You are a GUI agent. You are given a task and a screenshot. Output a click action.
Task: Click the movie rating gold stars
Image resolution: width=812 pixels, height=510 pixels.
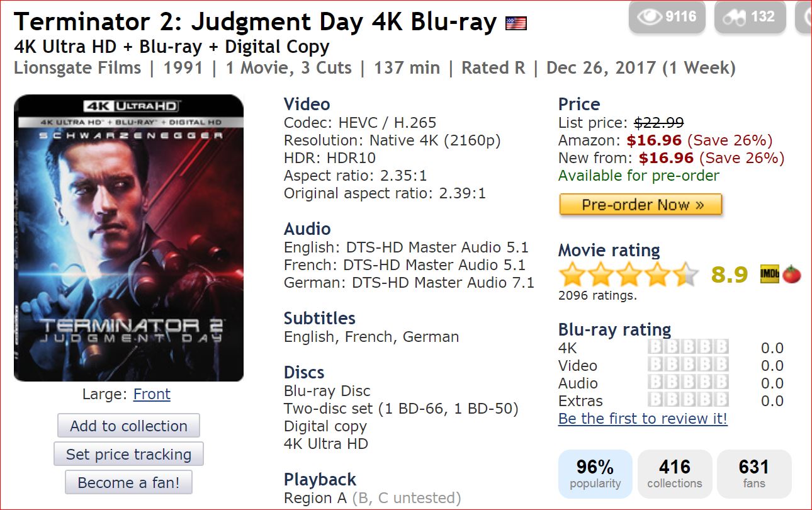tap(629, 275)
